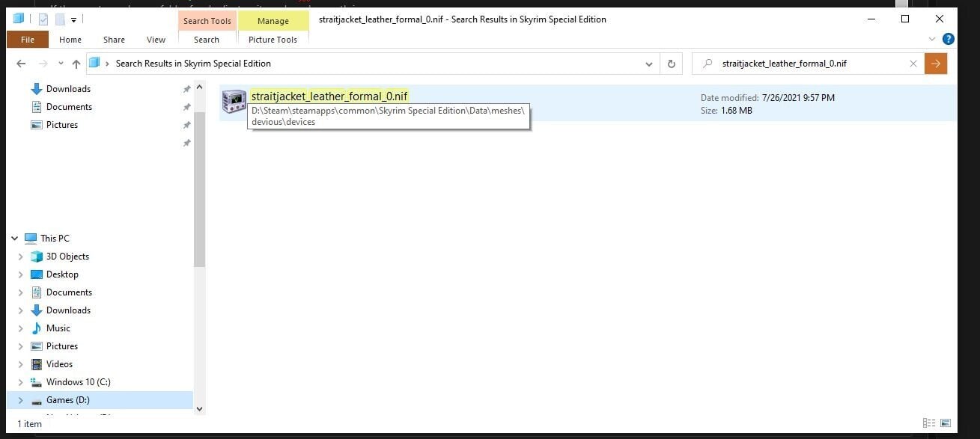Click the Forward navigation arrow
Screen dimensions: 980x439
click(43, 64)
